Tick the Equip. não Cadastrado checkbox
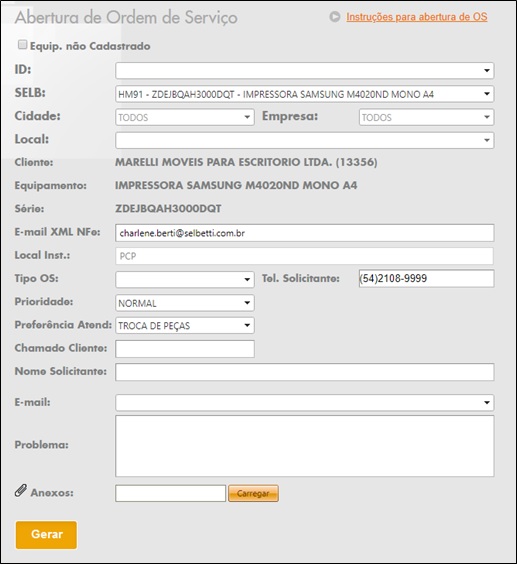Image resolution: width=517 pixels, height=565 pixels. click(x=22, y=45)
